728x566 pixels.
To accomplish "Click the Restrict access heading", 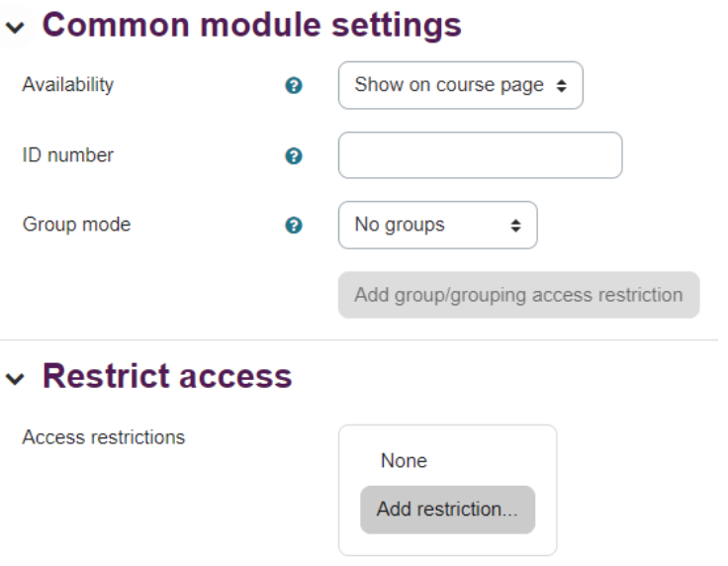I will (x=167, y=376).
